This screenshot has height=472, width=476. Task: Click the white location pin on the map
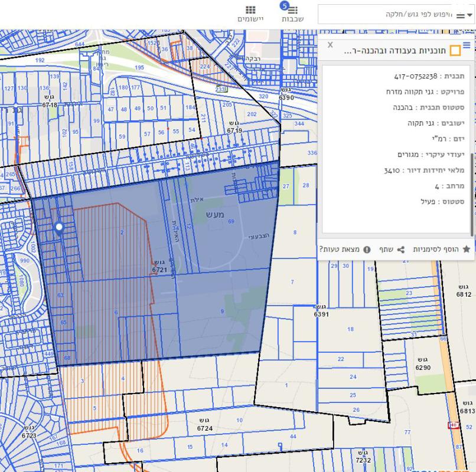click(x=59, y=228)
